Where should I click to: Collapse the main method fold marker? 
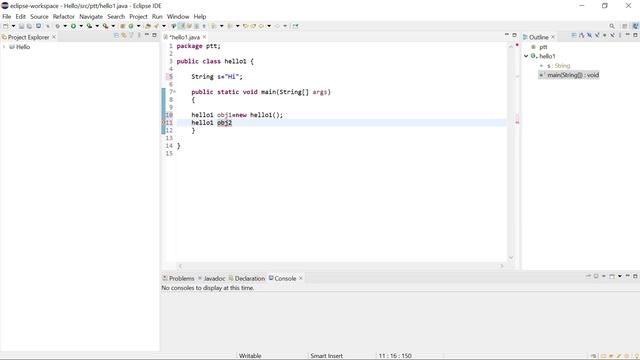click(x=175, y=92)
